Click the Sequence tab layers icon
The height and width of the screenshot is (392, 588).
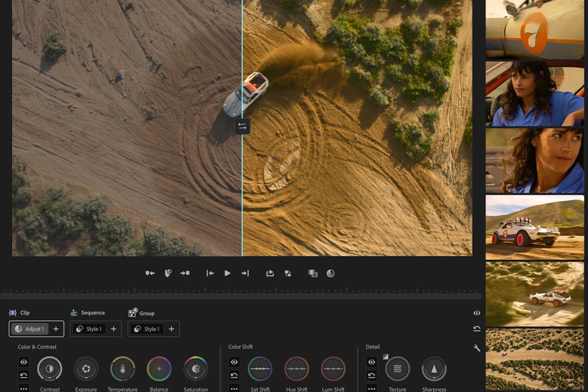click(x=74, y=313)
